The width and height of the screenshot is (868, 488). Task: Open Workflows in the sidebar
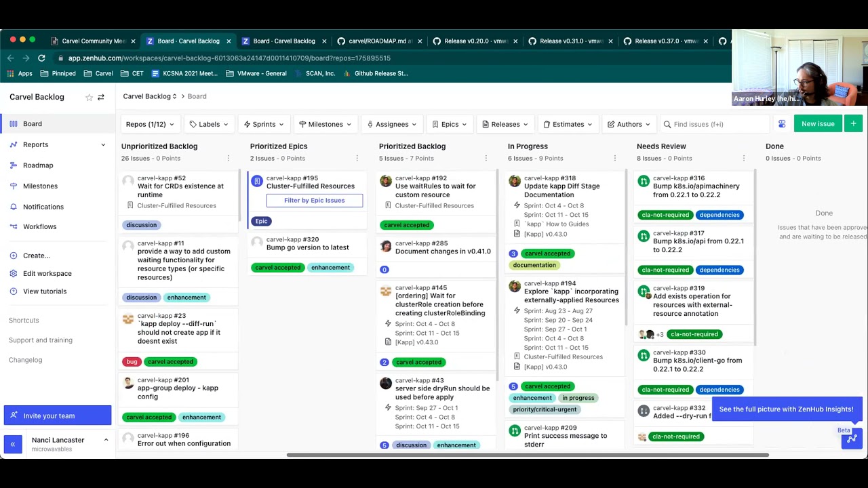point(40,226)
